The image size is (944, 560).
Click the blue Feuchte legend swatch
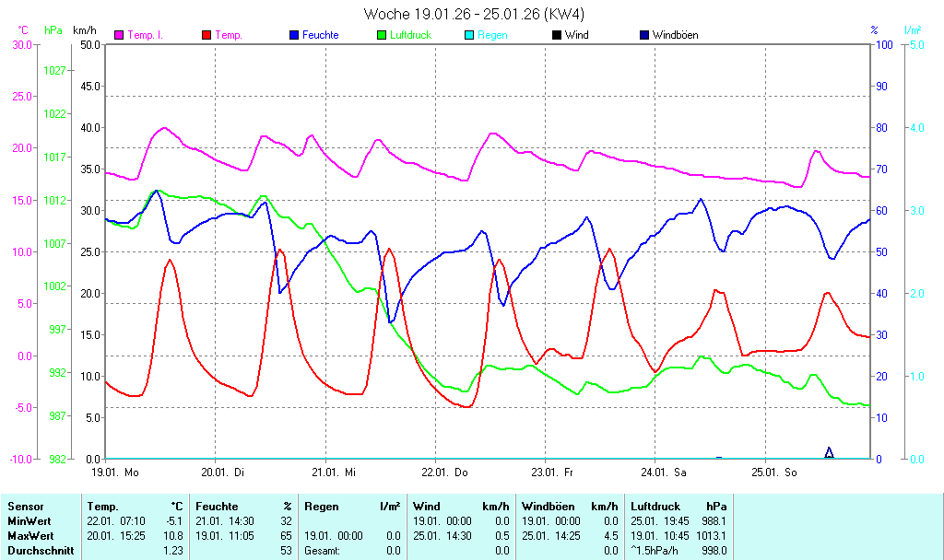(x=294, y=35)
